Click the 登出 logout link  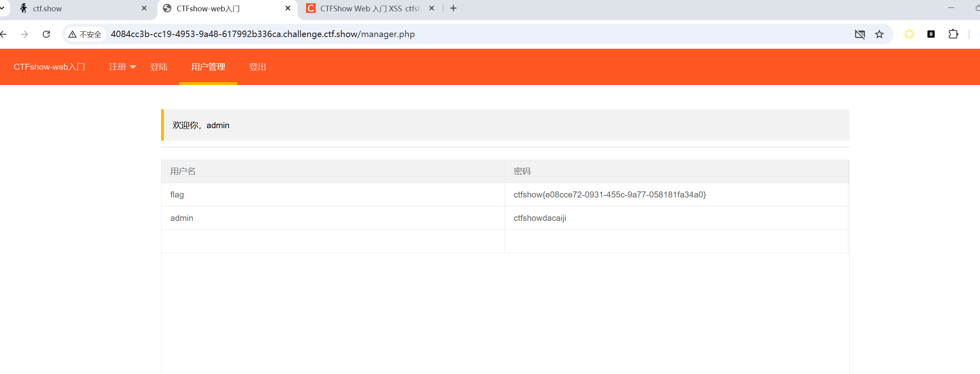(x=258, y=67)
